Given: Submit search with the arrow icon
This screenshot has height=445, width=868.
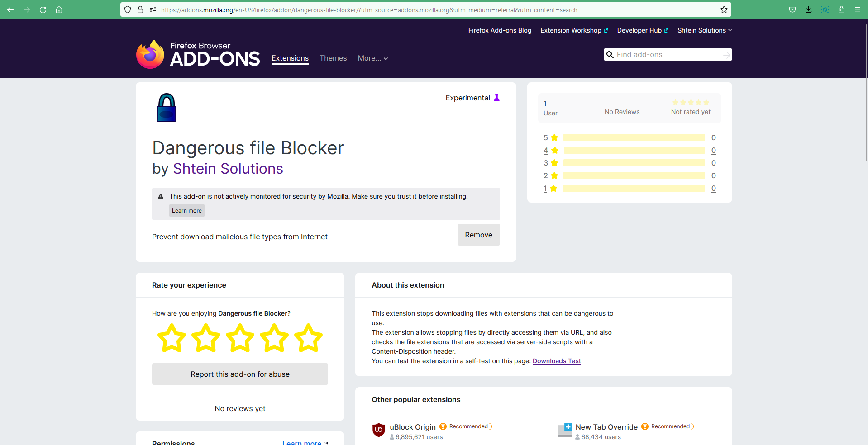Looking at the screenshot, I should coord(726,55).
